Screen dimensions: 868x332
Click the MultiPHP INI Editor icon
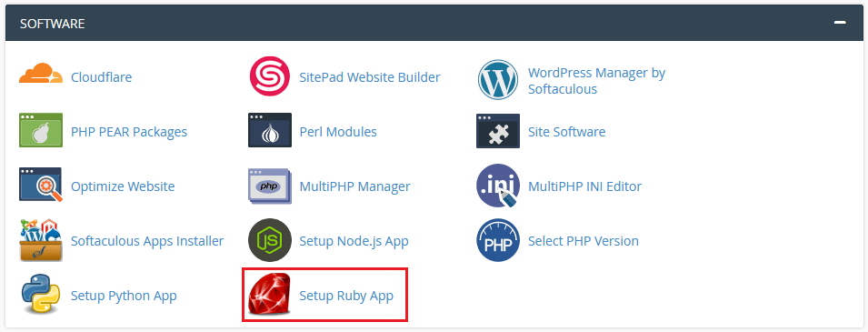(498, 186)
